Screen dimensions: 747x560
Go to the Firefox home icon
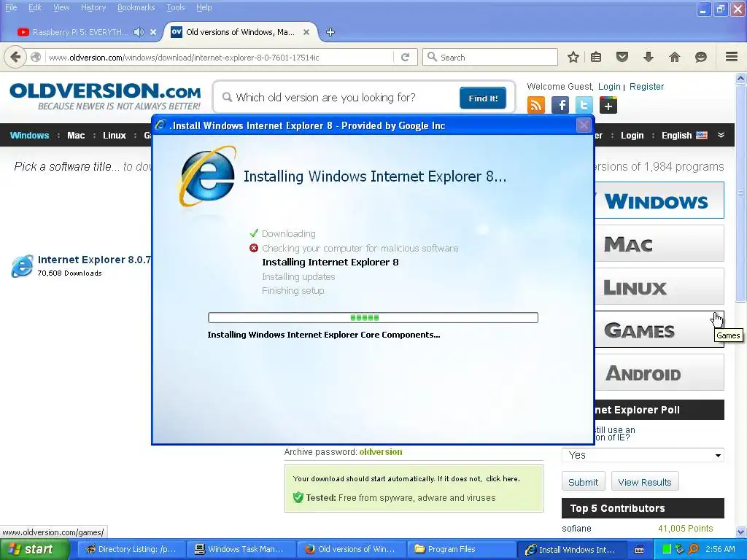click(675, 57)
